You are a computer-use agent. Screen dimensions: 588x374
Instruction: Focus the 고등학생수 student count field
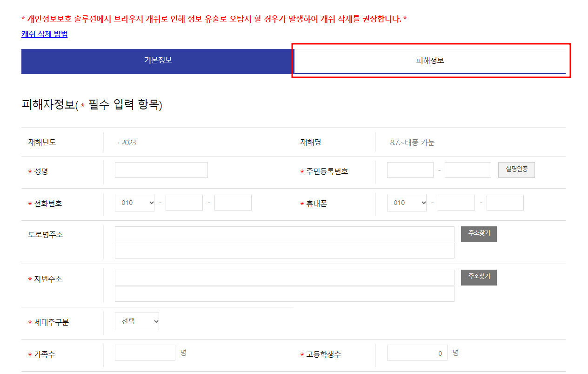point(417,352)
